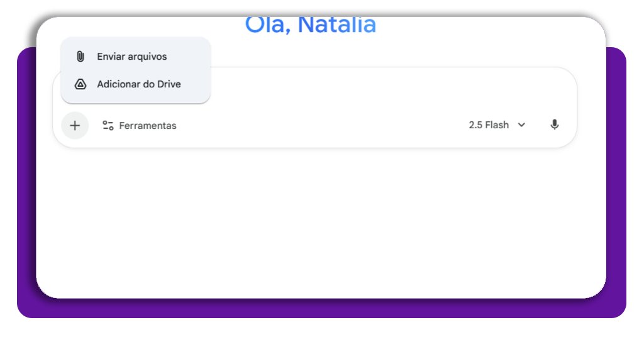Select the Enviar arquivos menu option
The width and height of the screenshot is (644, 337).
point(131,57)
